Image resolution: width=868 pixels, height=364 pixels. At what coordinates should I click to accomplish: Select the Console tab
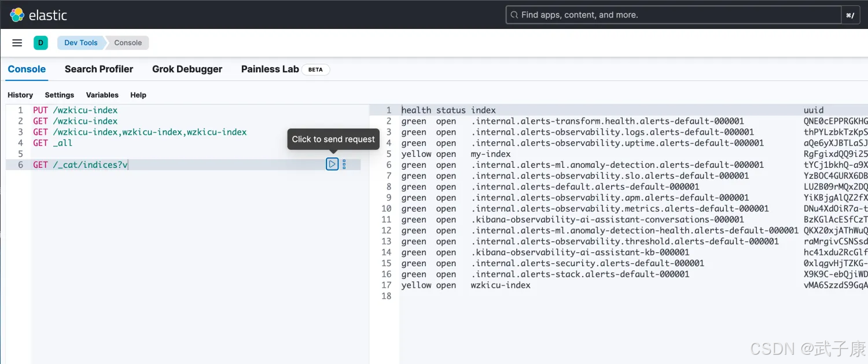click(27, 69)
